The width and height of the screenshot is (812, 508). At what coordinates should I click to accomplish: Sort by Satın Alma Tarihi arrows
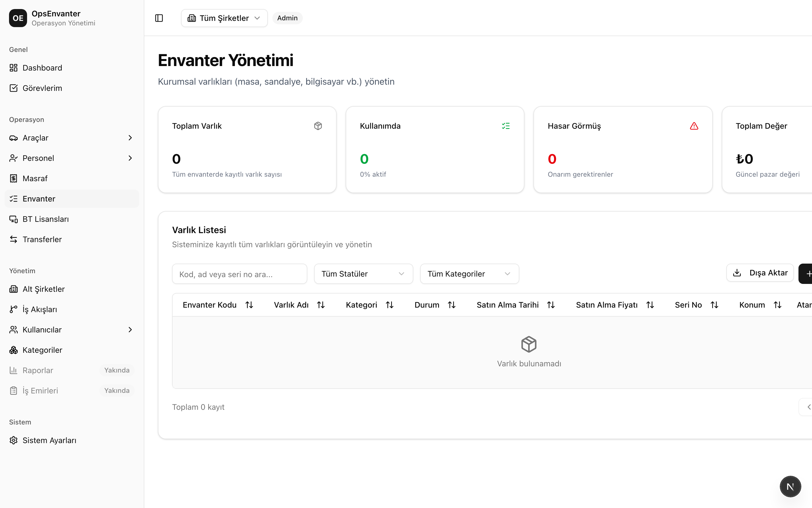pos(551,305)
